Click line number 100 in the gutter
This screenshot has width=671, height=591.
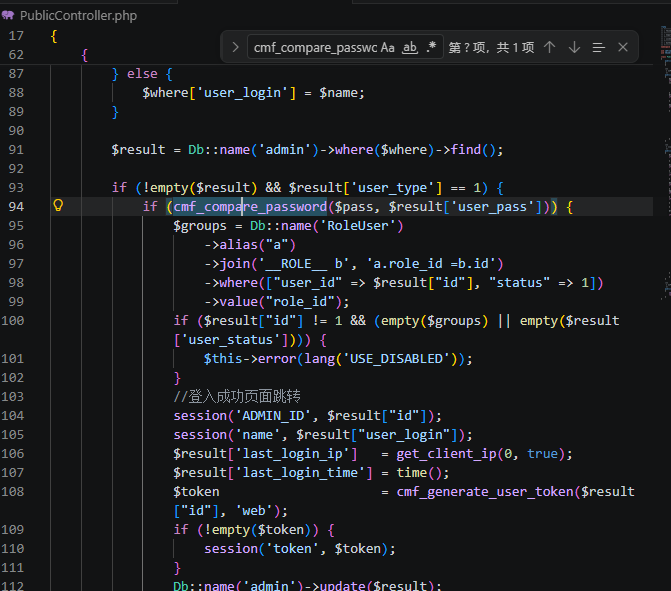click(12, 321)
